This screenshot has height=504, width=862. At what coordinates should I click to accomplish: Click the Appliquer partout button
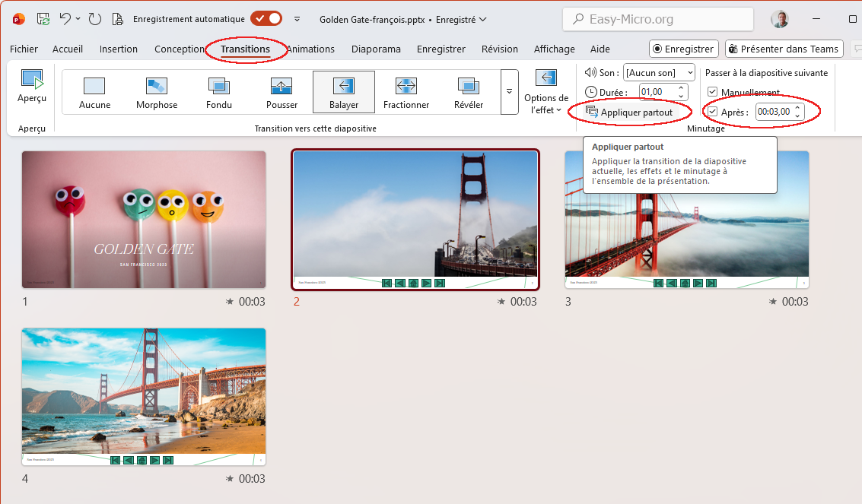(x=629, y=112)
